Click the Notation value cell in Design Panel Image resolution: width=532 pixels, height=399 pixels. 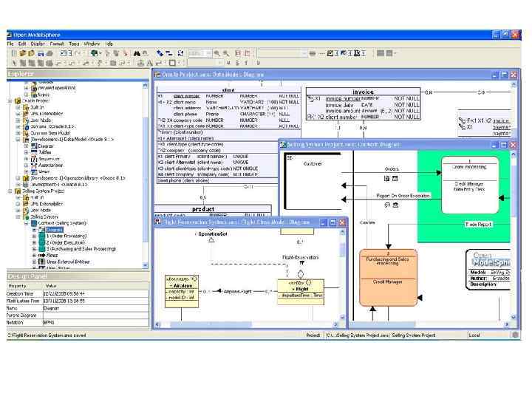coord(95,322)
